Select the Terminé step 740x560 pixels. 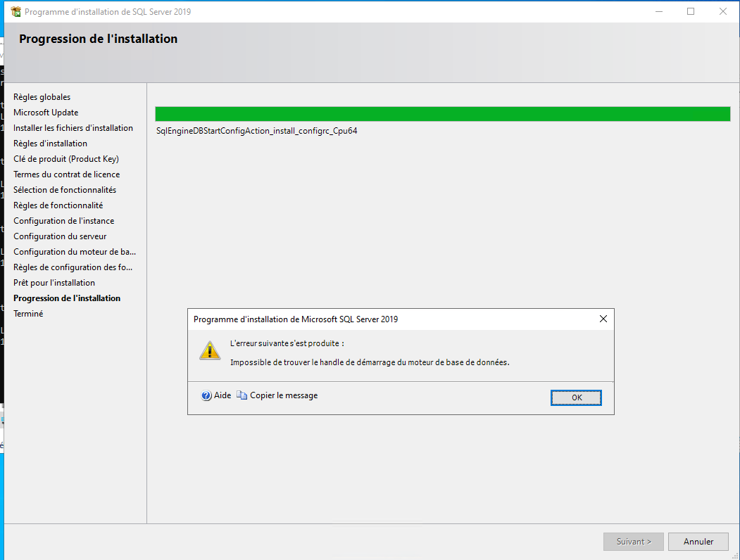(28, 314)
